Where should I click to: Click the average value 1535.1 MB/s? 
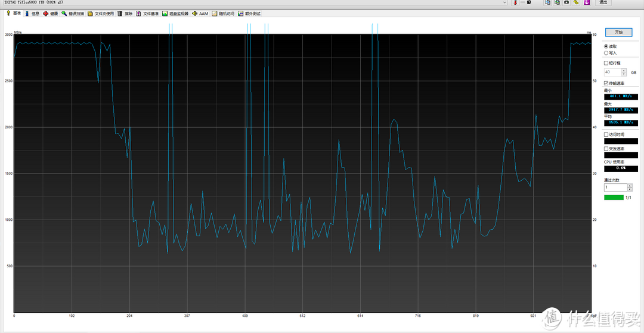(x=621, y=122)
